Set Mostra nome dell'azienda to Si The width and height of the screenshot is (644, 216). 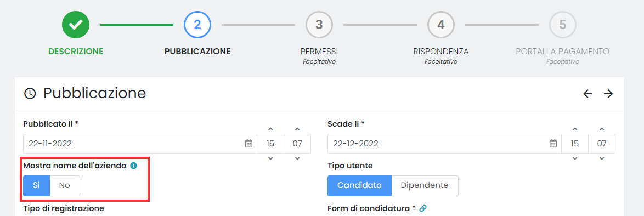click(37, 186)
